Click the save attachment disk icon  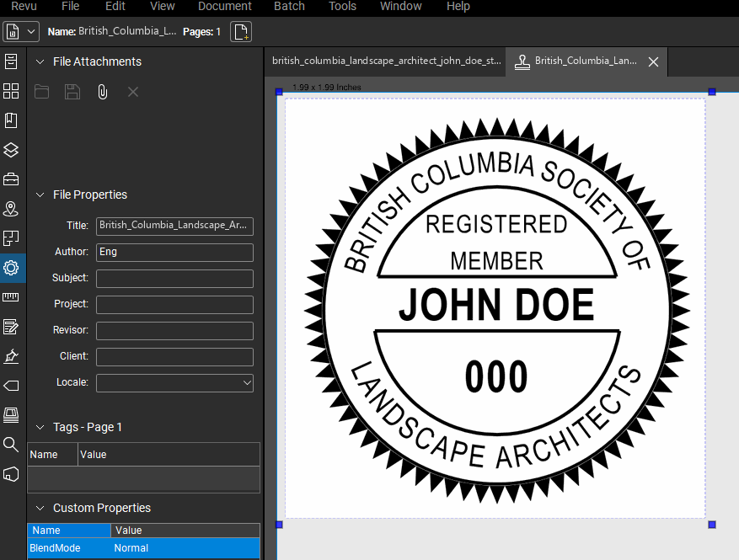click(x=72, y=92)
